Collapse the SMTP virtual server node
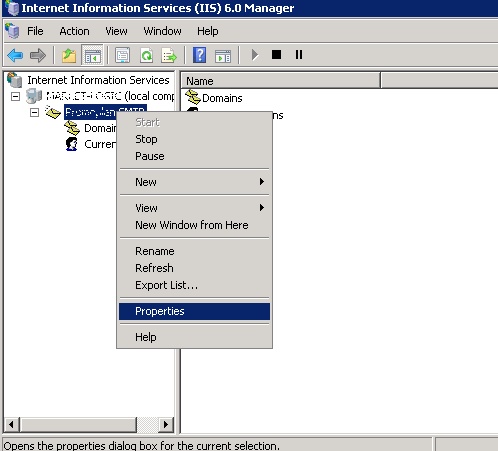 pos(34,113)
